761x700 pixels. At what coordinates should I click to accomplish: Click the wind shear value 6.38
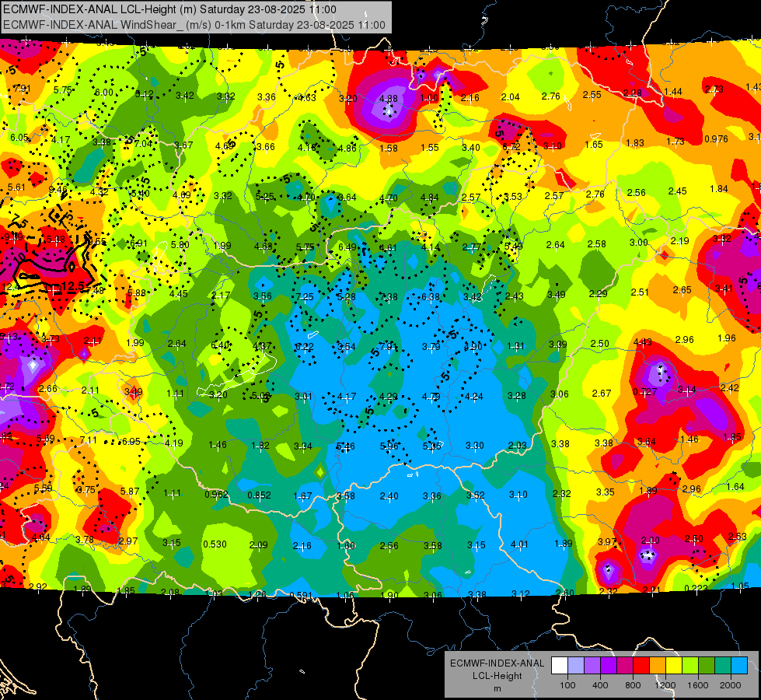tap(431, 297)
